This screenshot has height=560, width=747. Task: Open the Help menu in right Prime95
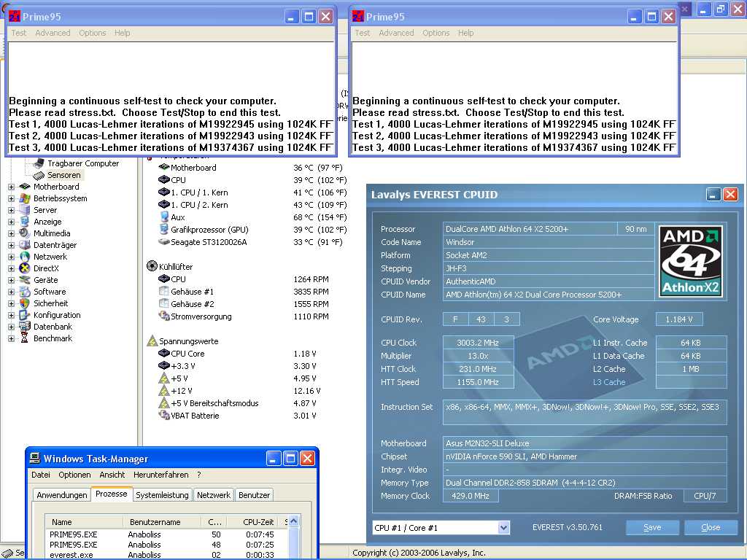coord(465,33)
